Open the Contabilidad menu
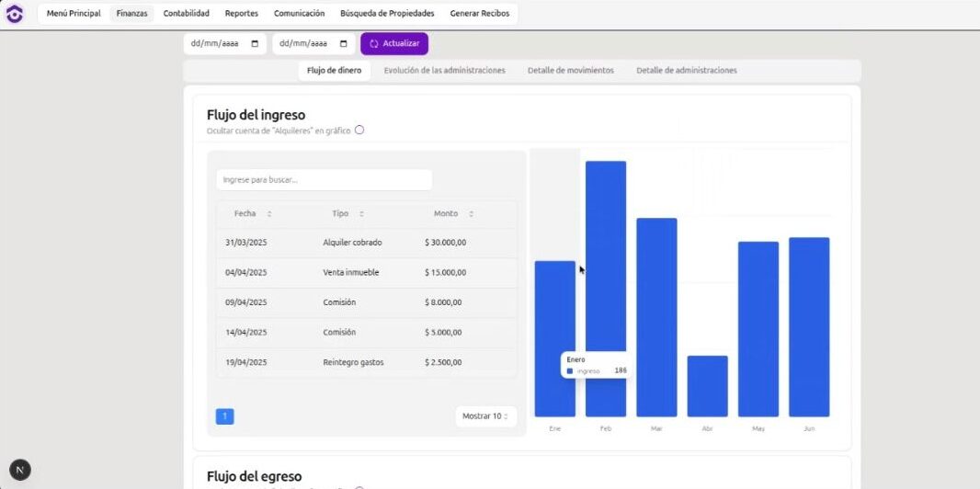Screen dimensions: 980x489 [x=186, y=14]
